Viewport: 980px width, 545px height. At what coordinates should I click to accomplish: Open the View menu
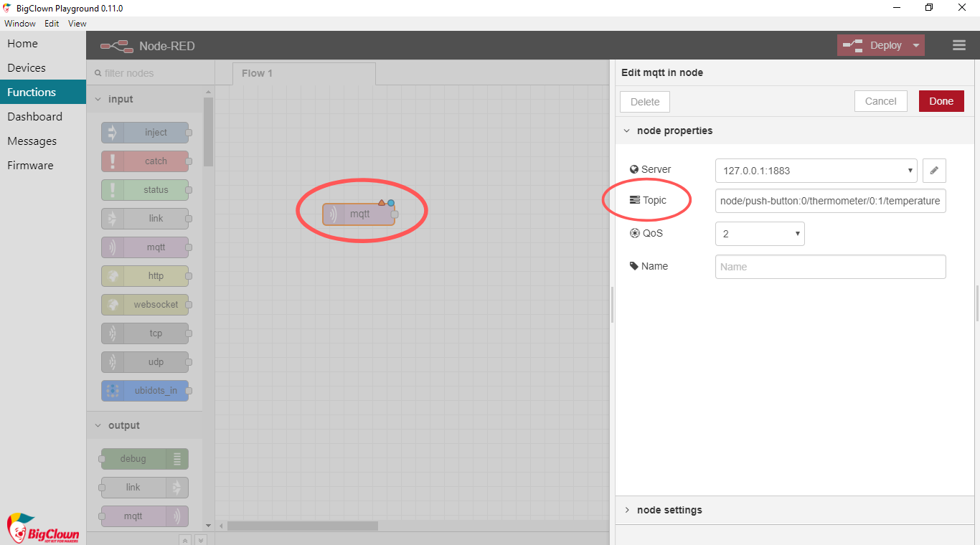click(77, 24)
